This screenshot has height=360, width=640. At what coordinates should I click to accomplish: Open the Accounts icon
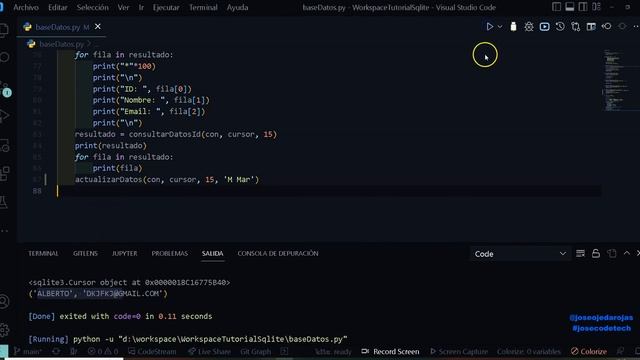[x=4, y=302]
